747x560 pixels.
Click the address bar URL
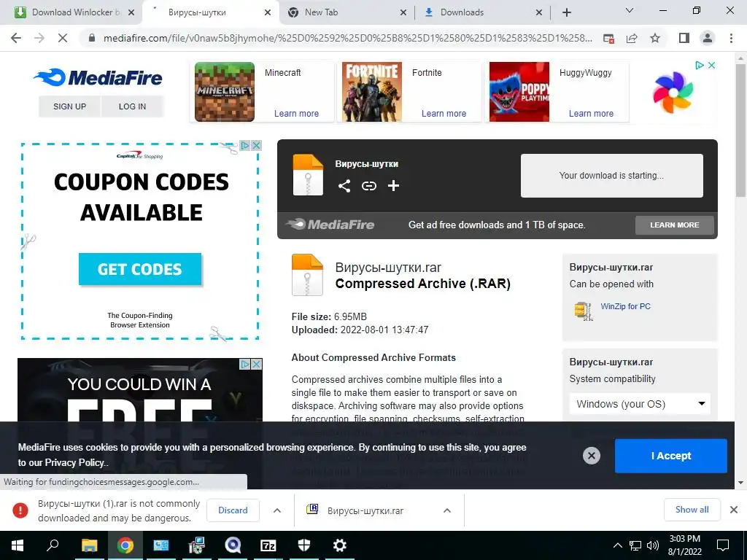pos(348,38)
